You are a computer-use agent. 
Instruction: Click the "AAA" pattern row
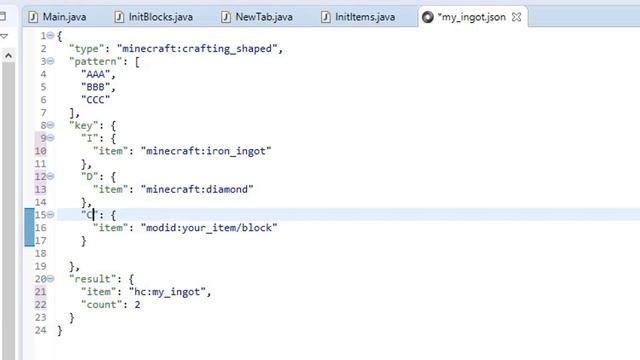click(96, 74)
